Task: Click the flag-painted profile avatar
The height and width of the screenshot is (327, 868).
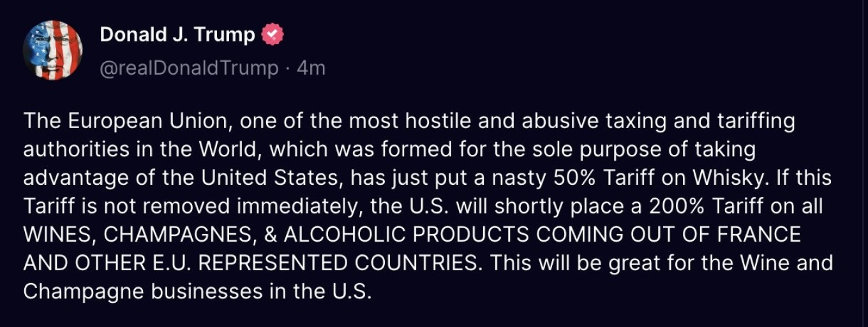Action: (x=53, y=50)
